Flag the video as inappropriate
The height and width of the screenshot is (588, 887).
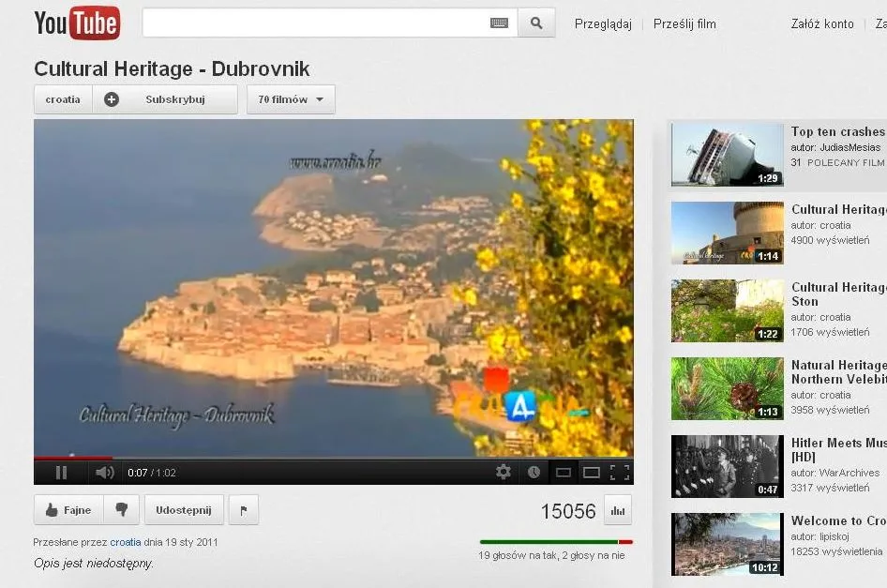pyautogui.click(x=243, y=510)
